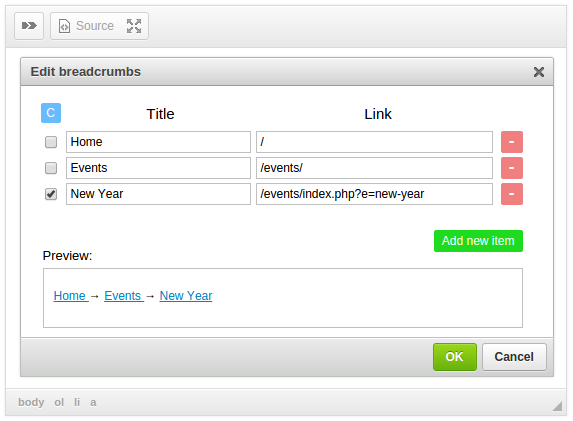Viewport: 573px width, 421px height.
Task: Toggle Source view in the editor toolbar
Action: click(x=87, y=26)
